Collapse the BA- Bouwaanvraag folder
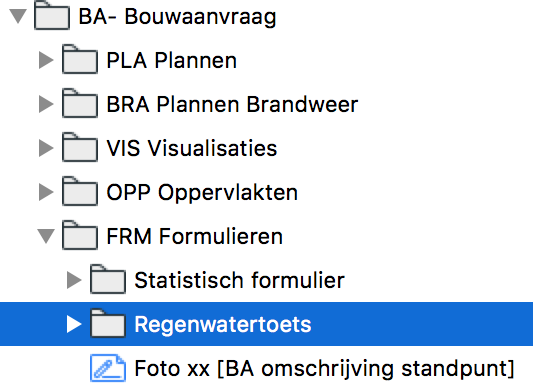533x390 pixels. [18, 16]
